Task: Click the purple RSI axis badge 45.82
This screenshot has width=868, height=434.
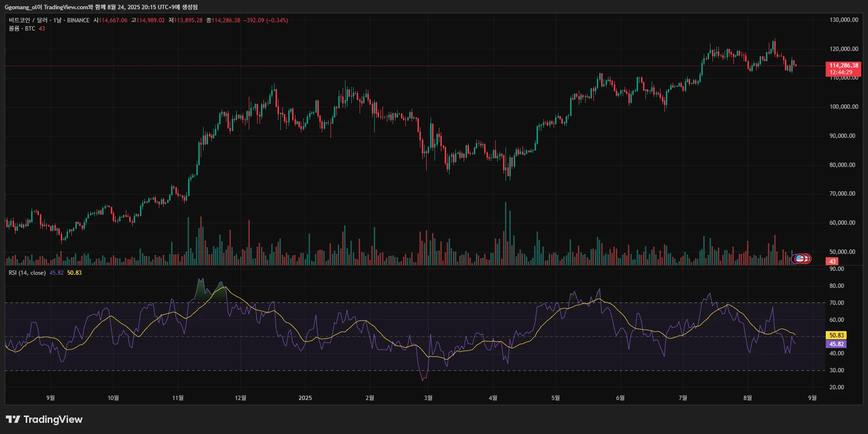Action: pos(836,344)
